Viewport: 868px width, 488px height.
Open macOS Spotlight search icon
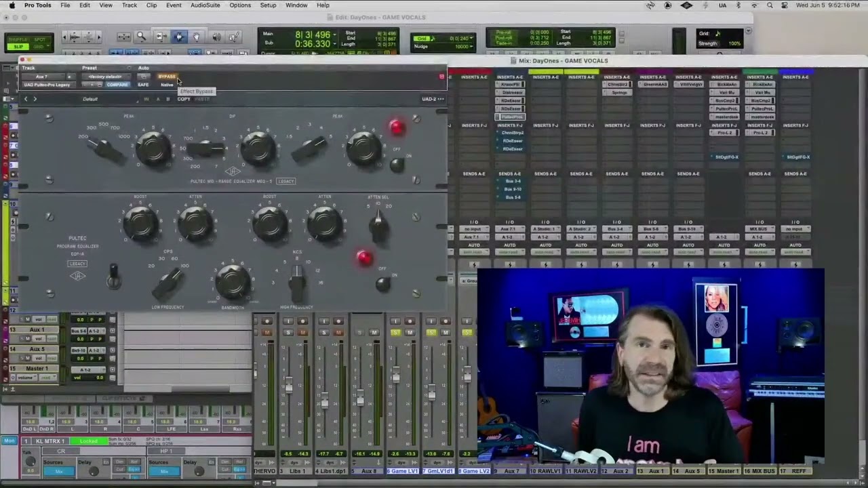(x=770, y=5)
